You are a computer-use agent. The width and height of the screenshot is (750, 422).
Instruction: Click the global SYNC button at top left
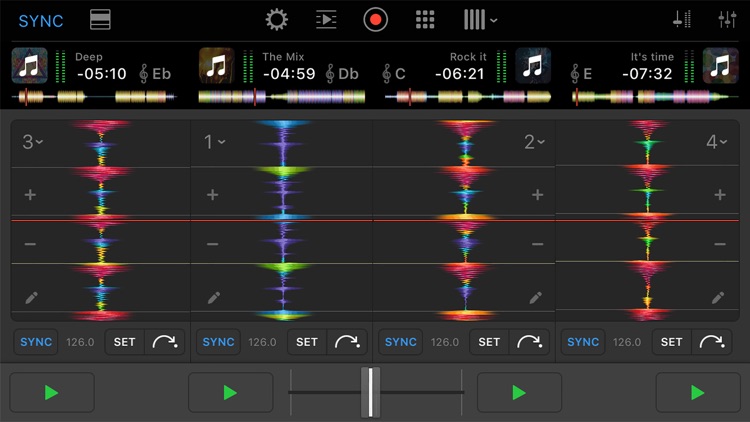pyautogui.click(x=40, y=20)
